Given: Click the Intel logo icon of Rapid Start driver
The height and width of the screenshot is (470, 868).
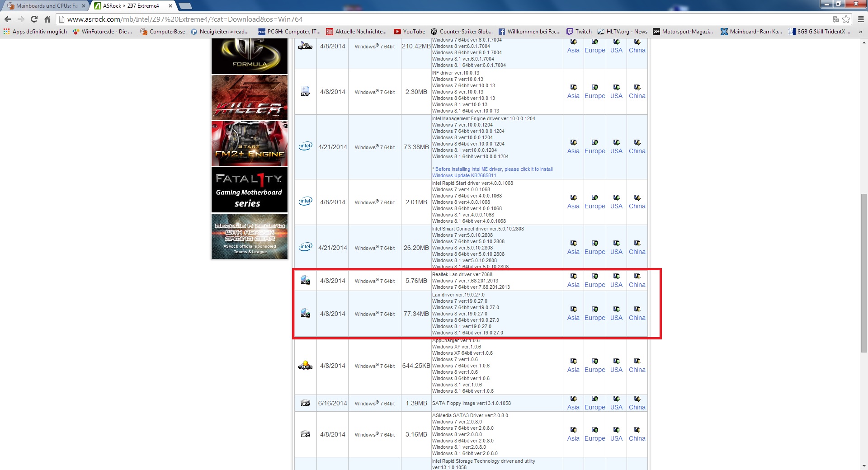Looking at the screenshot, I should [306, 201].
